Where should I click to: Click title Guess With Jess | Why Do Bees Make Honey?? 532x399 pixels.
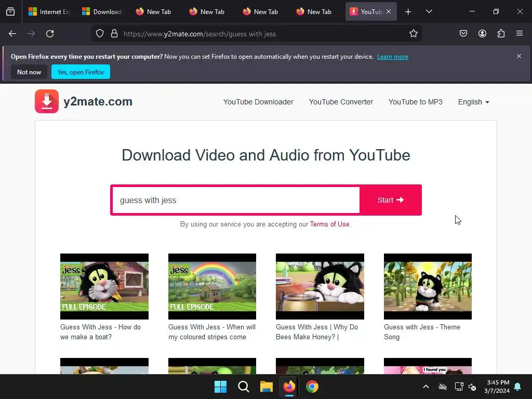tap(316, 332)
